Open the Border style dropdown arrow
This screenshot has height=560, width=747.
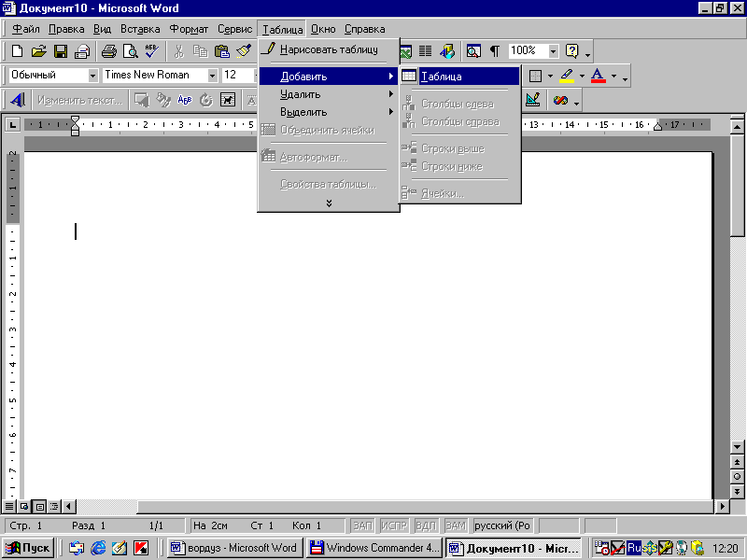pyautogui.click(x=550, y=76)
